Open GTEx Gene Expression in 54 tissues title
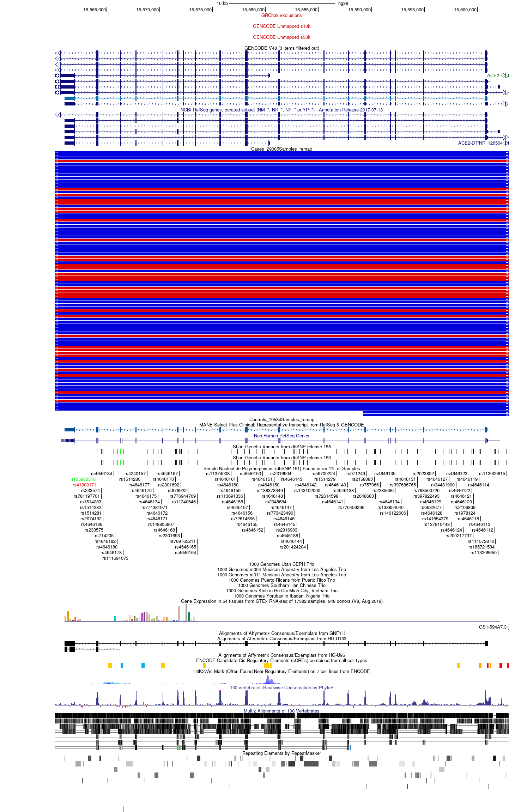The height and width of the screenshot is (812, 509). (281, 601)
